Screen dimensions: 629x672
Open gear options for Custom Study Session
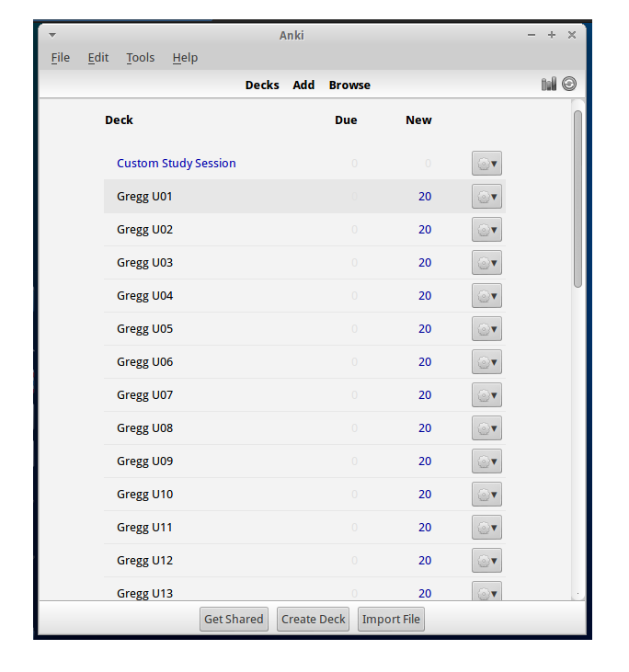point(486,164)
